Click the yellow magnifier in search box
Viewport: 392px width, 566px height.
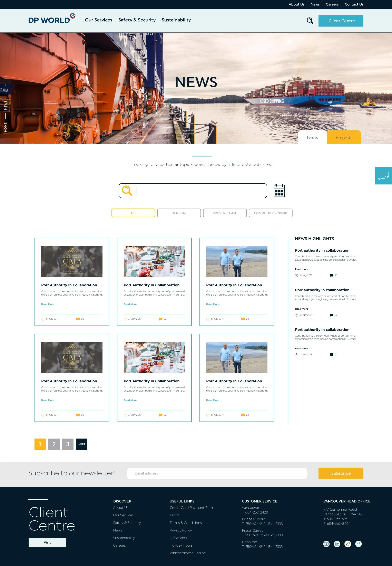coord(127,191)
